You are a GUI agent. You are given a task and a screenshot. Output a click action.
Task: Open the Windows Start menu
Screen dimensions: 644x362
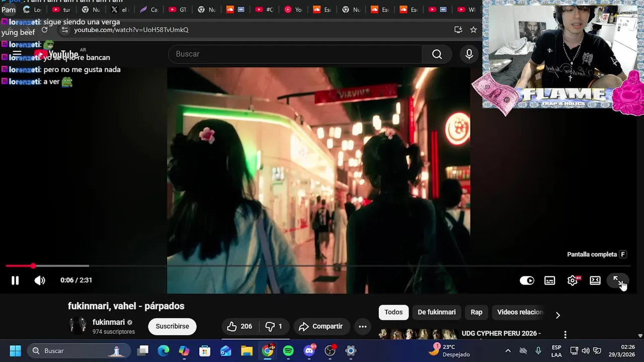[15, 350]
